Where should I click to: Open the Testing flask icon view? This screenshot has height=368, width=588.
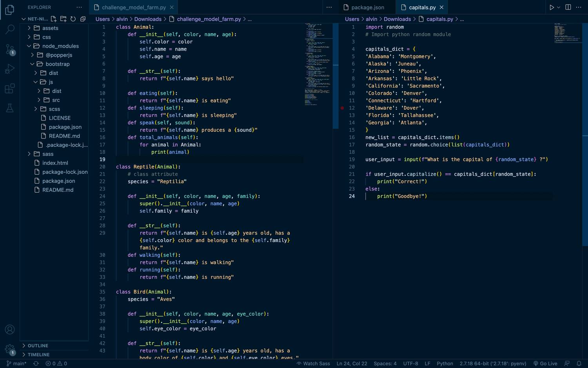point(10,108)
